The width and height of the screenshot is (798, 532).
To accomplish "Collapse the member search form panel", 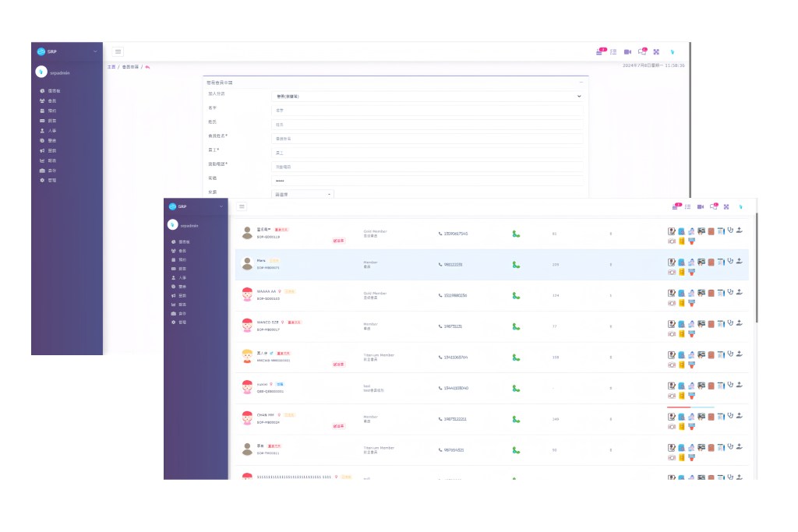I will [581, 82].
